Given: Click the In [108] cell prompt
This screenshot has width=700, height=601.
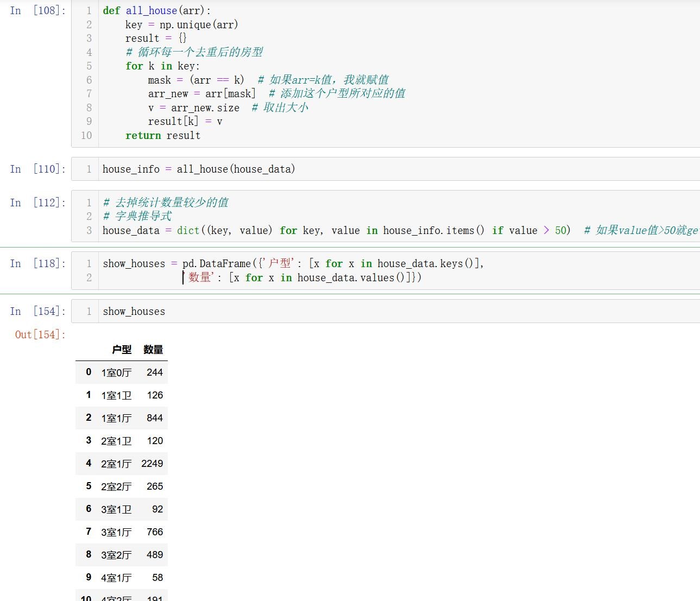Looking at the screenshot, I should pos(38,10).
